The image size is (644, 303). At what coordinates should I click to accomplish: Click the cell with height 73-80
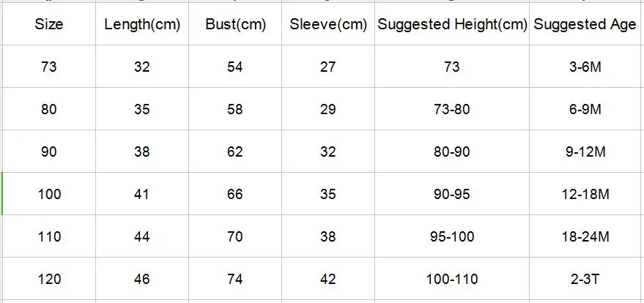[x=452, y=109]
